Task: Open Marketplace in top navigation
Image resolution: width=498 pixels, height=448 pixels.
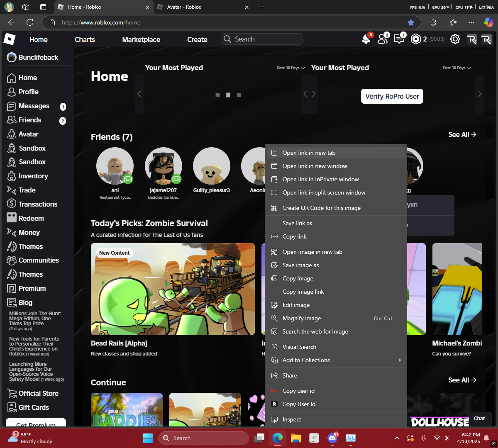Action: tap(141, 39)
